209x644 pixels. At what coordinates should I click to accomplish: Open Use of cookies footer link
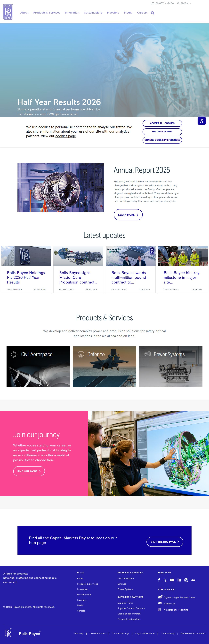point(98,634)
